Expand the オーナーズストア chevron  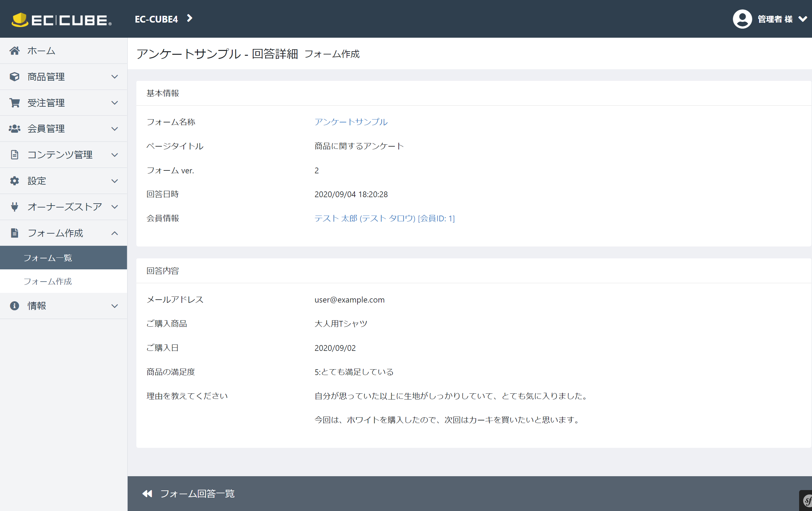pyautogui.click(x=115, y=207)
